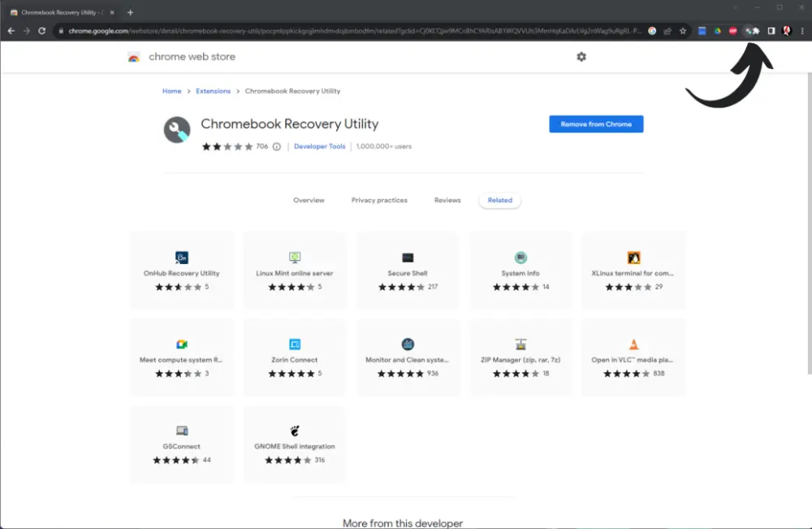
Task: Click 'More from this developer' heading
Action: tap(403, 522)
